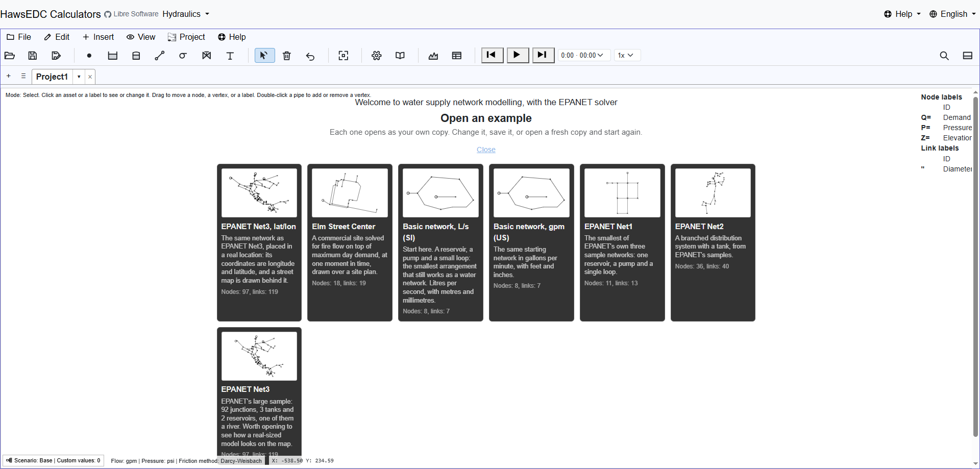980x469 pixels.
Task: Open the File menu
Action: [19, 37]
